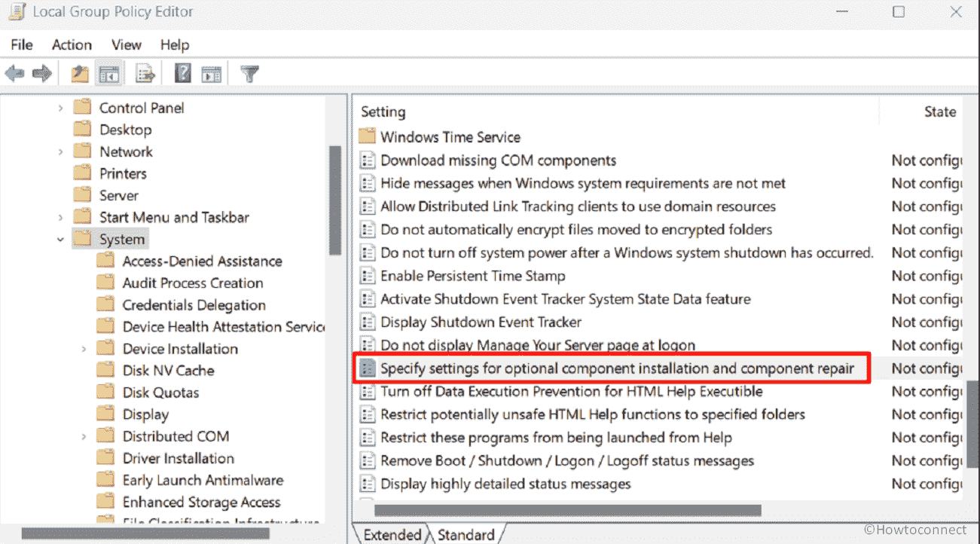
Task: Toggle the Show/Hide Console Tree icon
Action: (109, 74)
